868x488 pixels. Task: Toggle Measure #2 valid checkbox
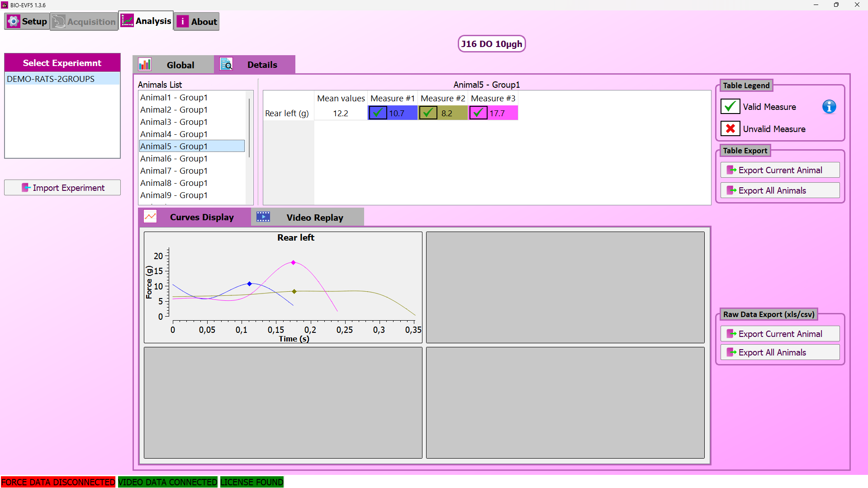(428, 113)
